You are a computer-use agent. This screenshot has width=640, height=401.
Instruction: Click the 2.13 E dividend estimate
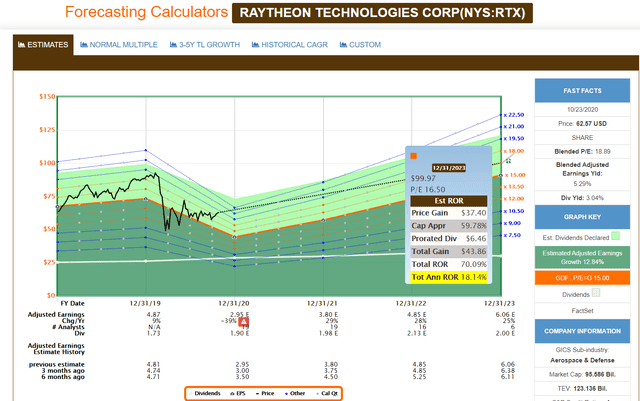coord(417,333)
